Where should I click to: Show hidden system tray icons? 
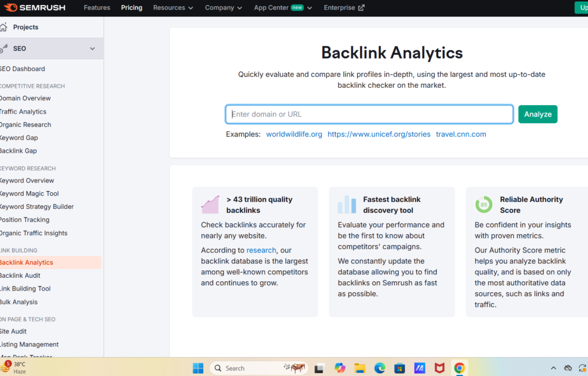[x=554, y=368]
